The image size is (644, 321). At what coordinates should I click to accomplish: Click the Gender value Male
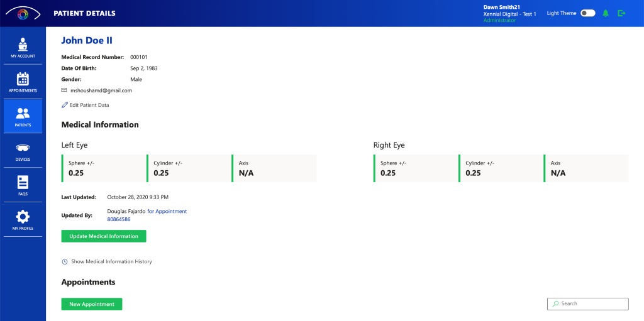(136, 79)
